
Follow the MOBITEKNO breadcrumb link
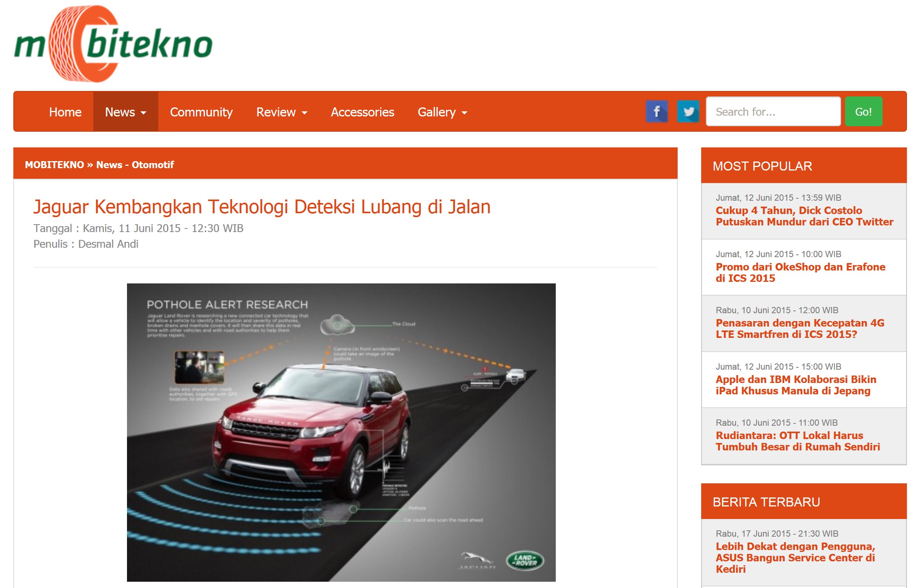[54, 165]
